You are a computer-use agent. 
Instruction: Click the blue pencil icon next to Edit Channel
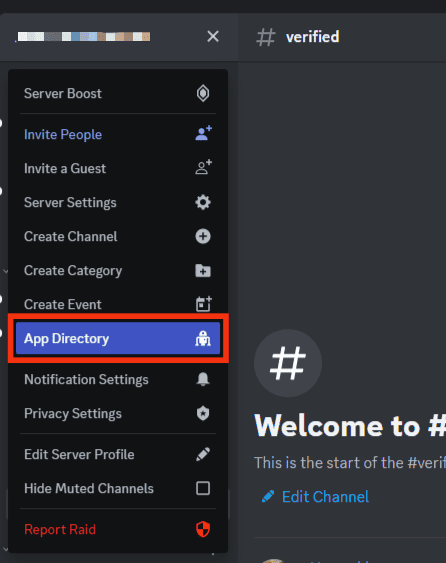[x=268, y=497]
